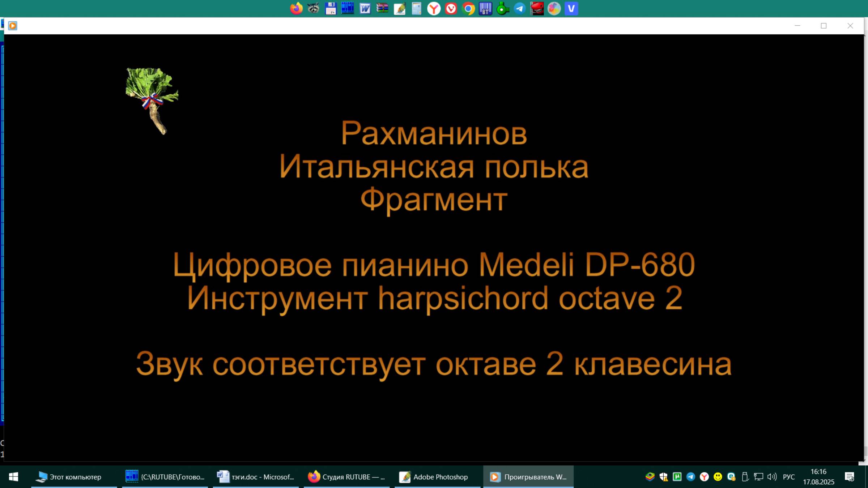Open Microsoft Word shortcut at the top

point(365,9)
